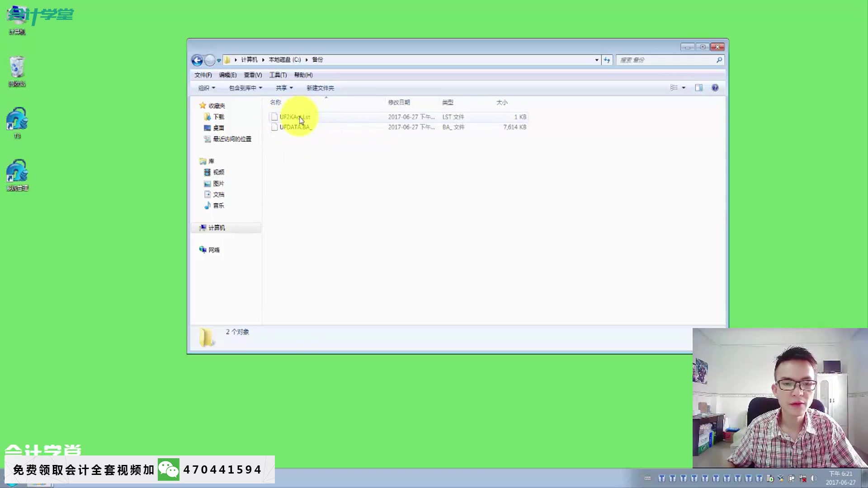Open the 文件(F) menu

coord(203,75)
